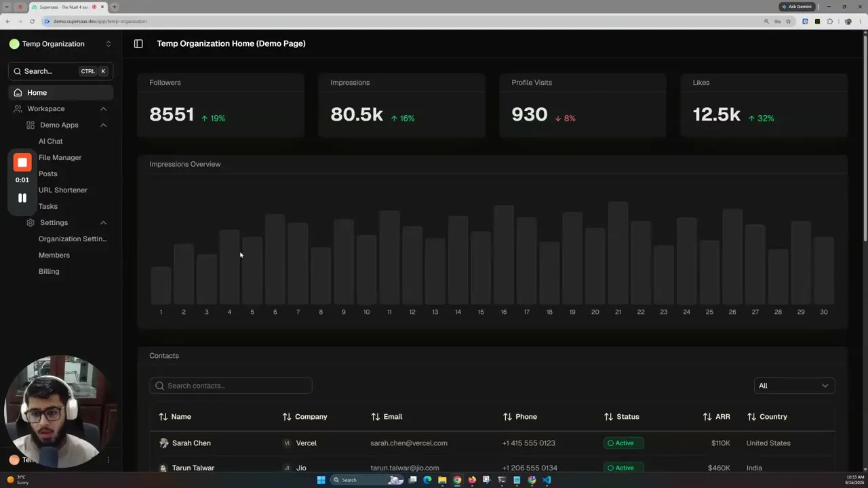Open the user menu three-dot icon
Screen dimensions: 868x488
108,460
